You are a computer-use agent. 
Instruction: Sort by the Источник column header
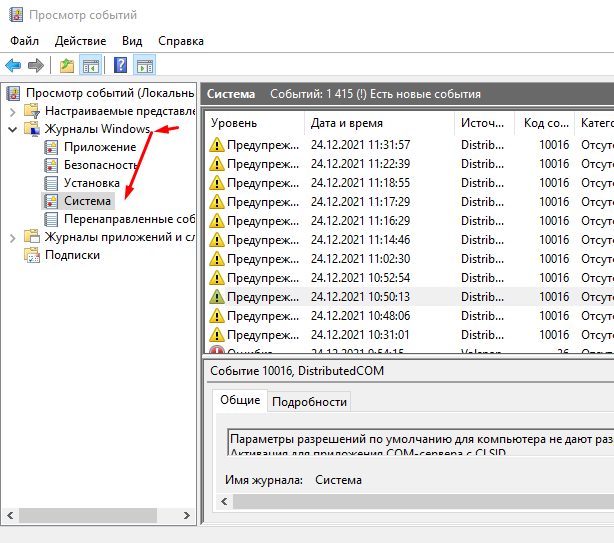point(484,123)
